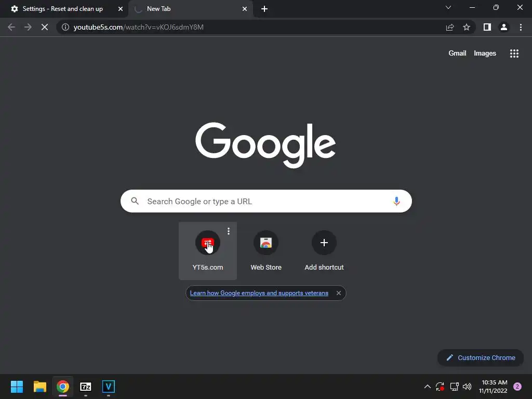The width and height of the screenshot is (532, 399).
Task: Add a new shortcut
Action: 324,251
